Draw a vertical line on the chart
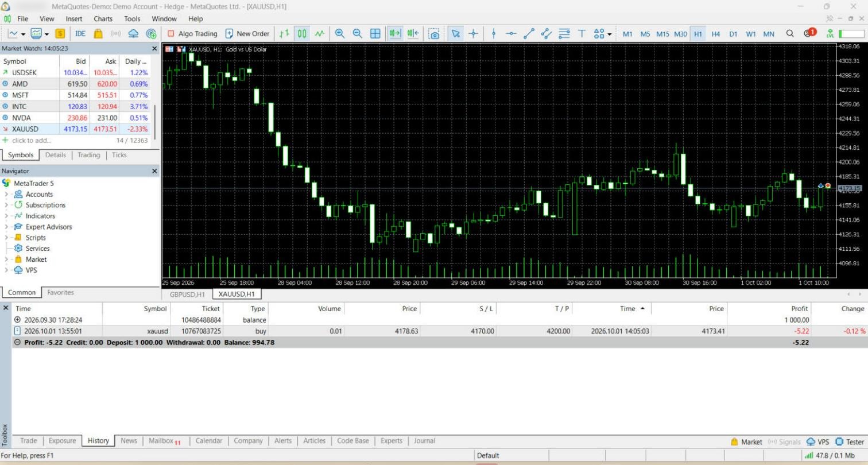868x465 pixels. [494, 33]
